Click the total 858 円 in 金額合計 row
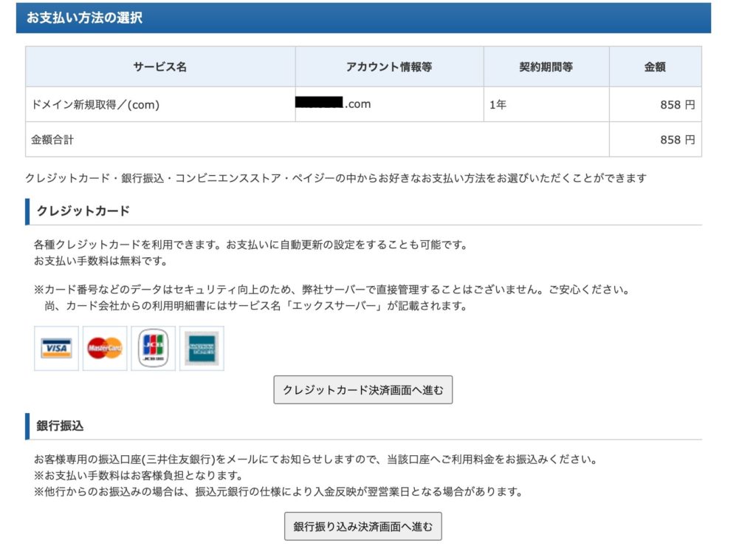 tap(677, 140)
